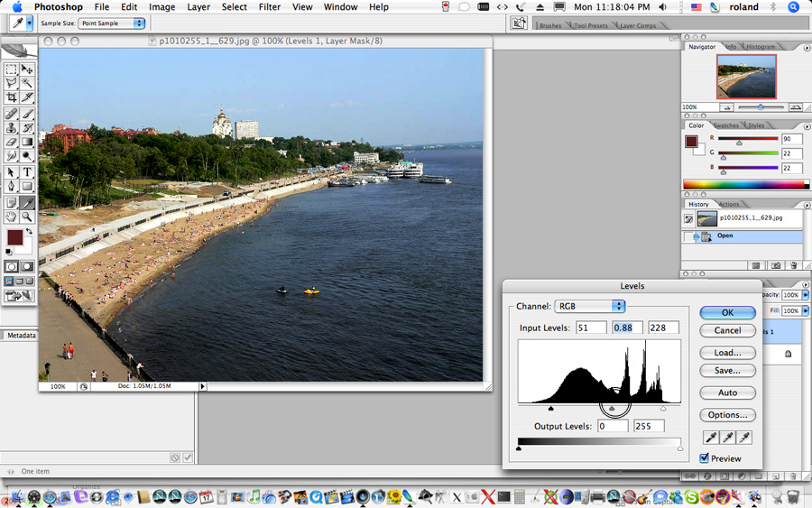Switch to the Histogram tab
The image size is (812, 508).
click(x=761, y=47)
